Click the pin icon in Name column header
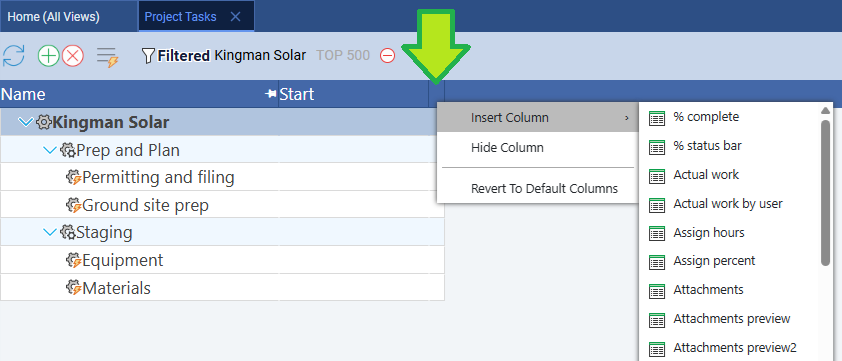The width and height of the screenshot is (842, 361). [x=271, y=94]
